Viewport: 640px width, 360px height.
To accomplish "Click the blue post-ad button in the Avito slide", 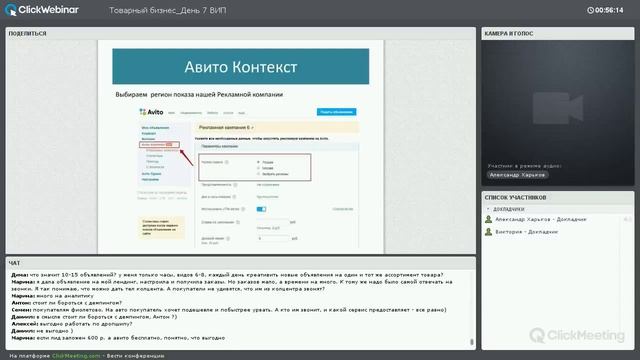I will point(336,112).
